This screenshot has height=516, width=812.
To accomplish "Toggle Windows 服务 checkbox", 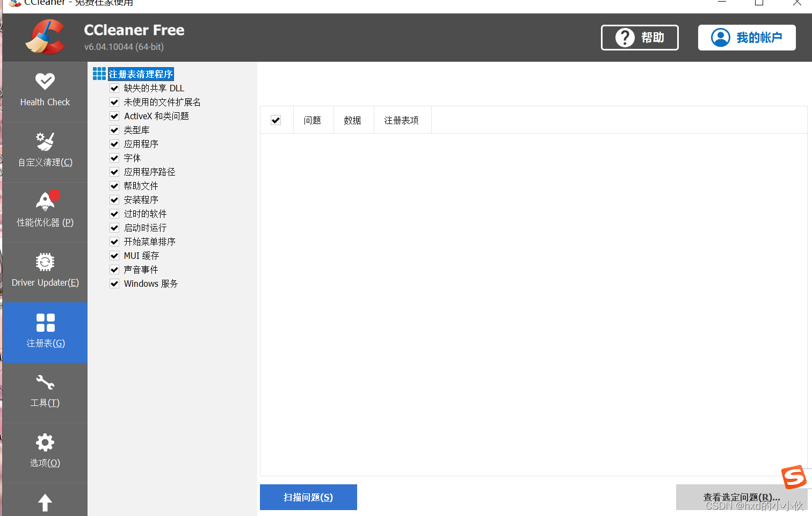I will pos(114,284).
